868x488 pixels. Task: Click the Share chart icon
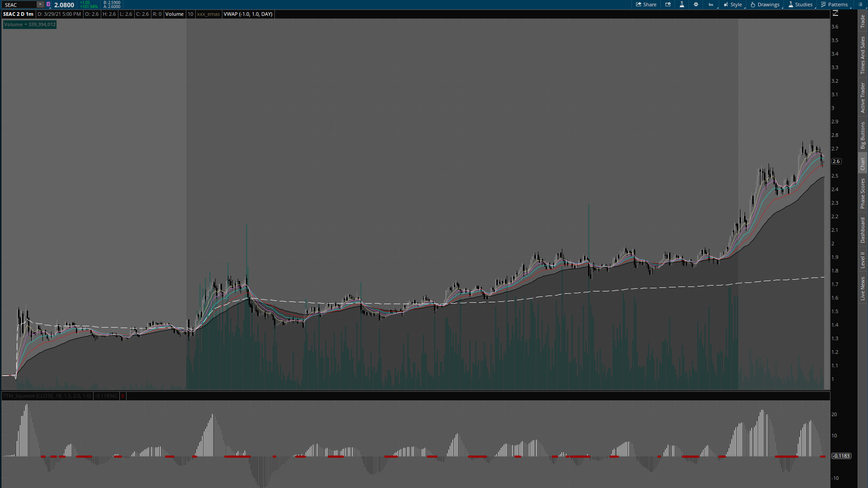coord(646,5)
